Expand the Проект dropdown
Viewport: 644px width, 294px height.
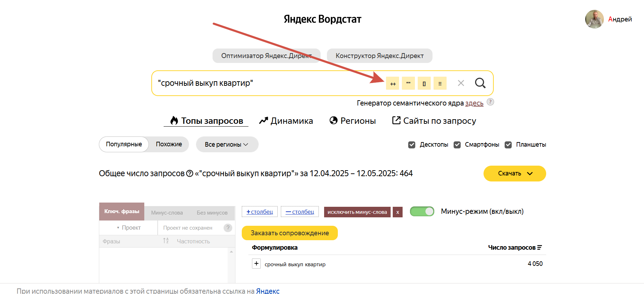(x=128, y=228)
